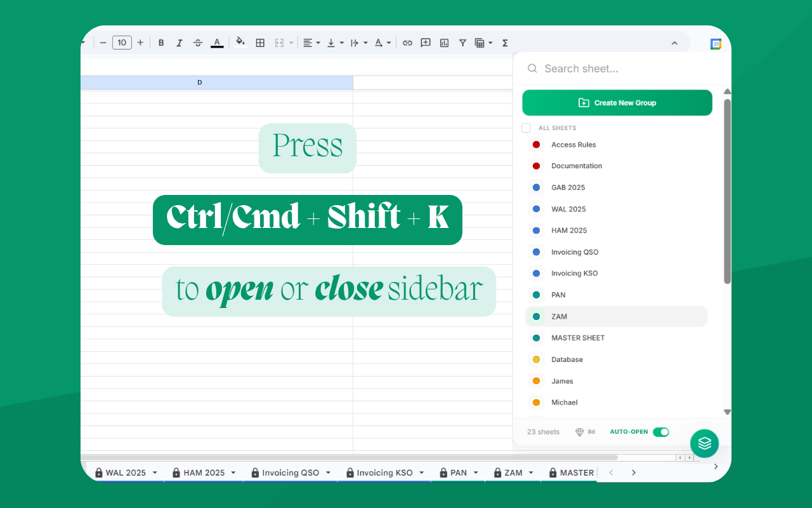Screen dimensions: 812x508
Task: Click the floating green layers button
Action: coord(704,443)
